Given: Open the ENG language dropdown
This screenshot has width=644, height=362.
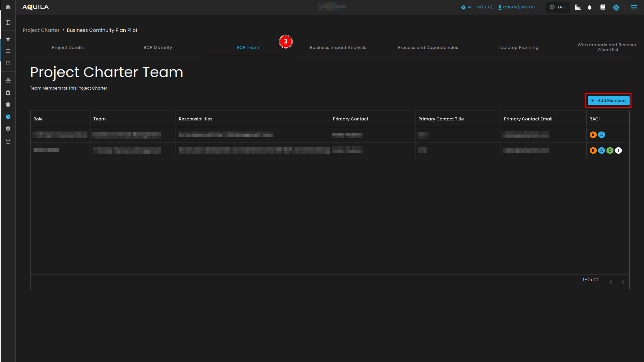Looking at the screenshot, I should pos(558,7).
